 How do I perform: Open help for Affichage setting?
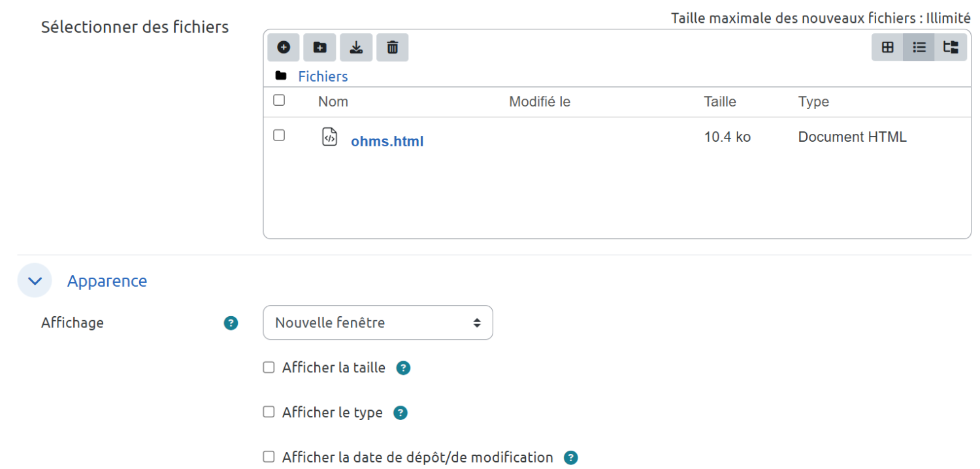pyautogui.click(x=231, y=323)
